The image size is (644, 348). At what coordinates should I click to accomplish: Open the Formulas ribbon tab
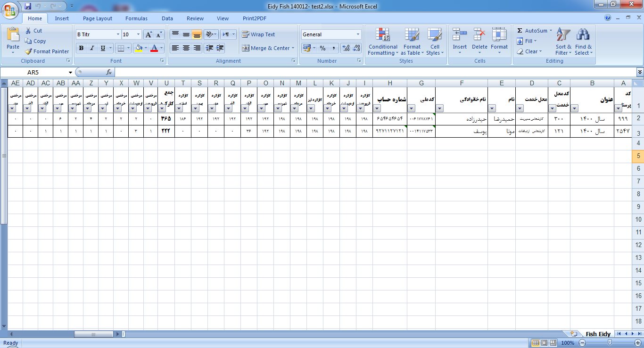click(136, 18)
